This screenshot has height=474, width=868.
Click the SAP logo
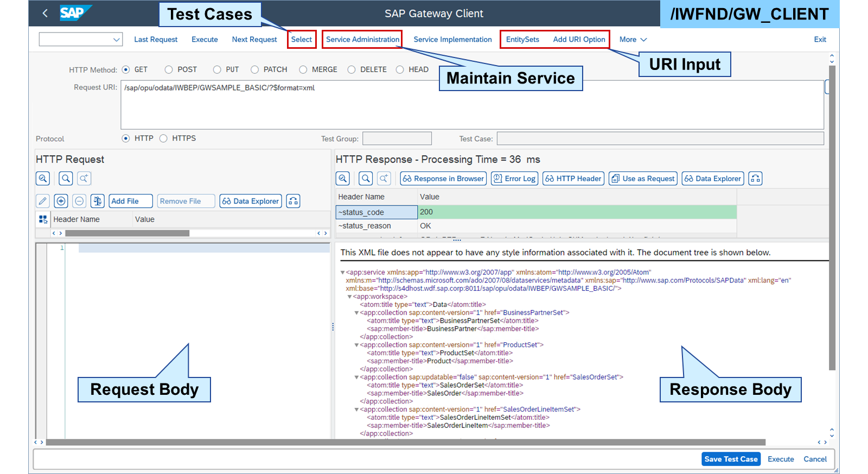tap(75, 12)
